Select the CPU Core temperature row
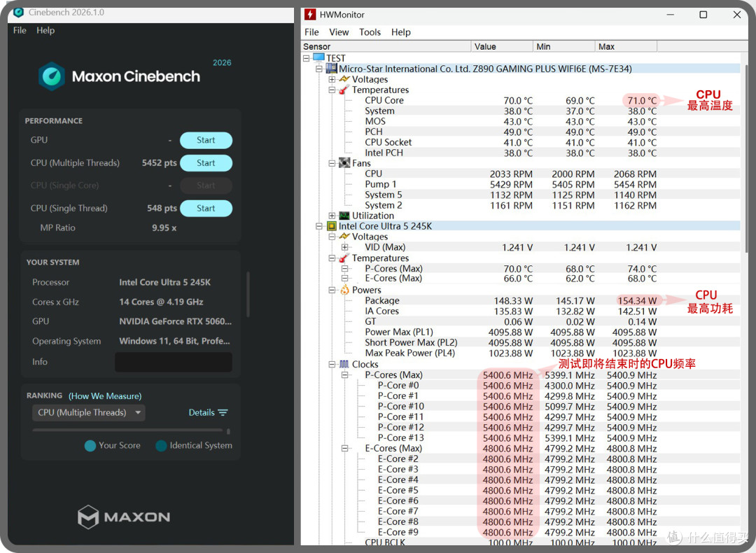 point(521,100)
